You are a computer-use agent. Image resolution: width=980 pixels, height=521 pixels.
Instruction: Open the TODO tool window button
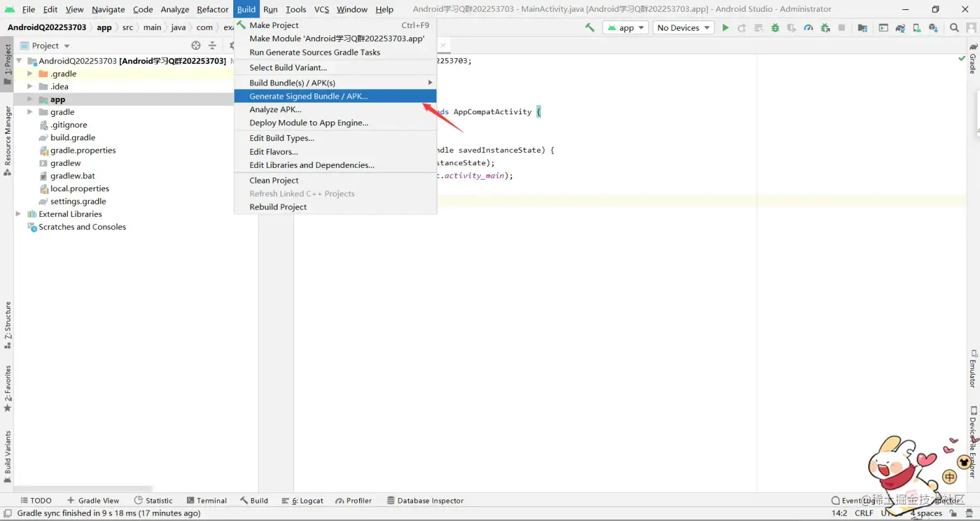pyautogui.click(x=35, y=501)
